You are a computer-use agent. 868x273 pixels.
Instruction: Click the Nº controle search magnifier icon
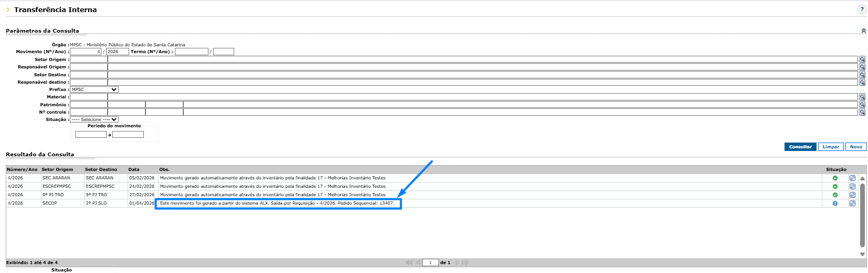[862, 112]
